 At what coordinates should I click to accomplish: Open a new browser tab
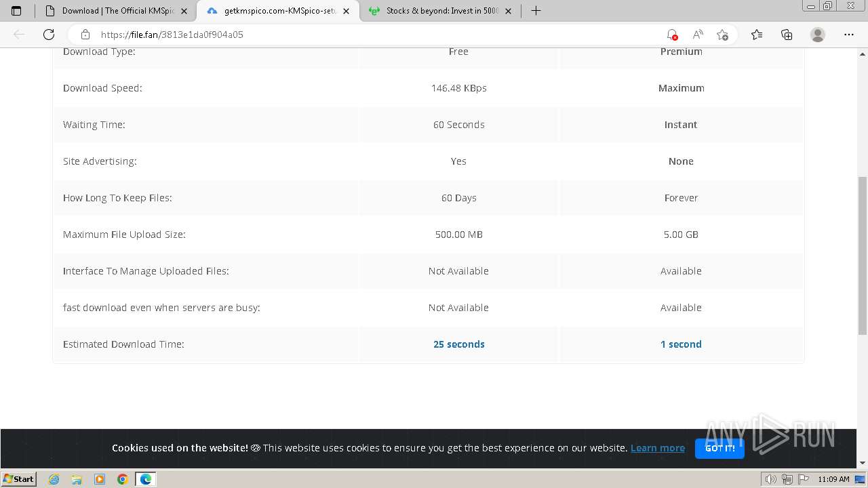click(x=536, y=11)
